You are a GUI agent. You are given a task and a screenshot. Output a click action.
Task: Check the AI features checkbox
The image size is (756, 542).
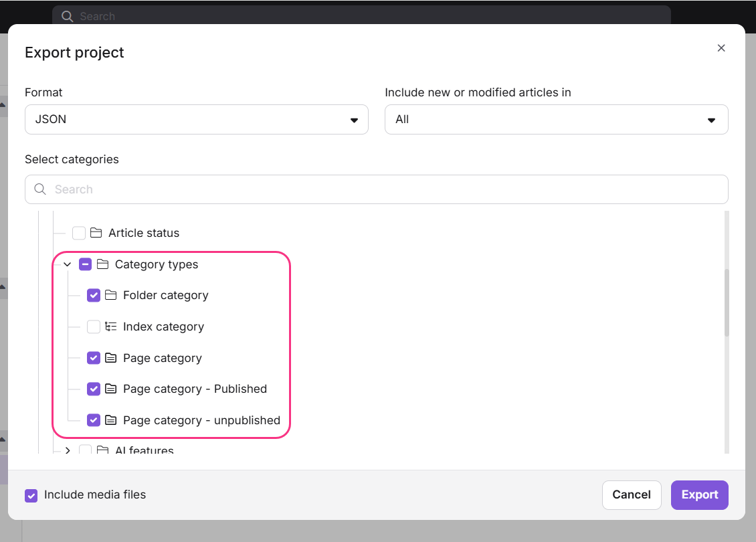(86, 450)
